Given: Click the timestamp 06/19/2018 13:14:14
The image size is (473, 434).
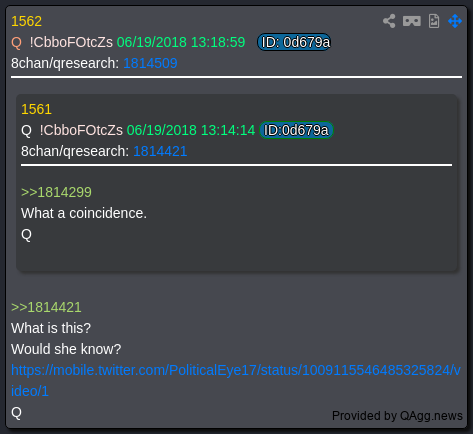Looking at the screenshot, I should coord(191,130).
